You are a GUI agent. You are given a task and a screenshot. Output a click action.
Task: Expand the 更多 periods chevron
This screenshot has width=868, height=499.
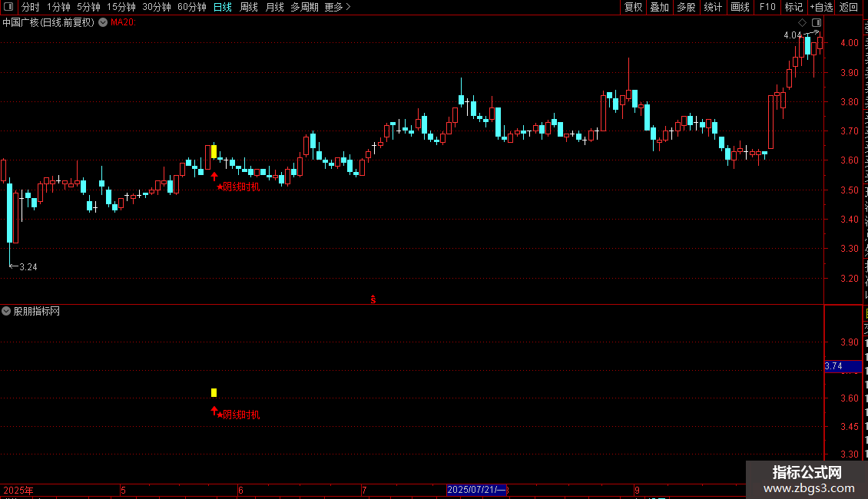pyautogui.click(x=348, y=7)
